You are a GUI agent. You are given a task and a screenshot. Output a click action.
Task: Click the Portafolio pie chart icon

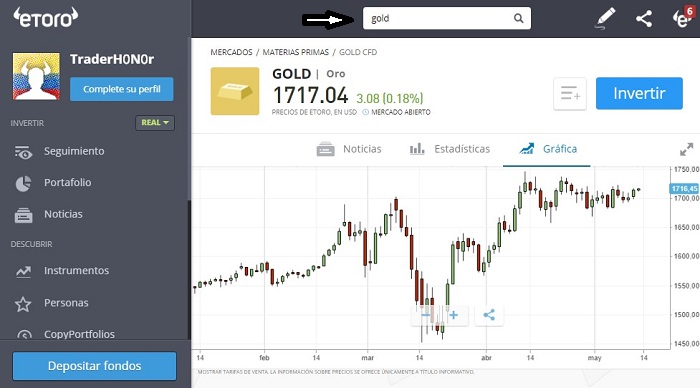pos(23,183)
